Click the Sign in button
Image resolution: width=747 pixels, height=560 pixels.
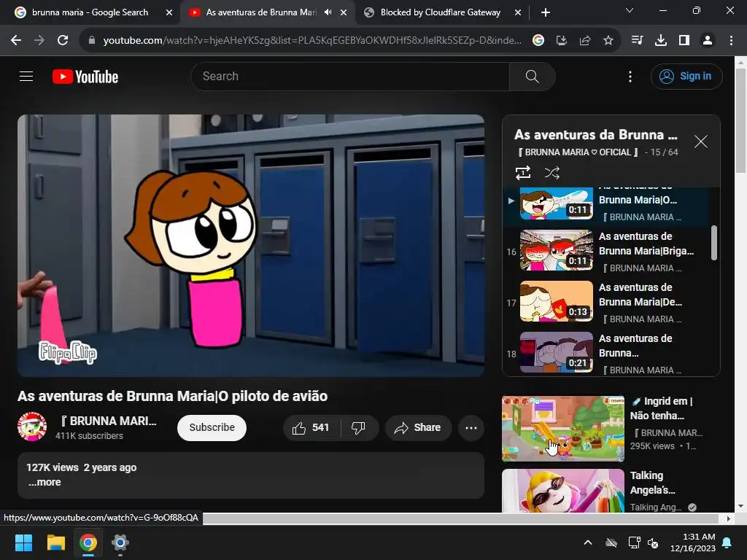click(686, 76)
